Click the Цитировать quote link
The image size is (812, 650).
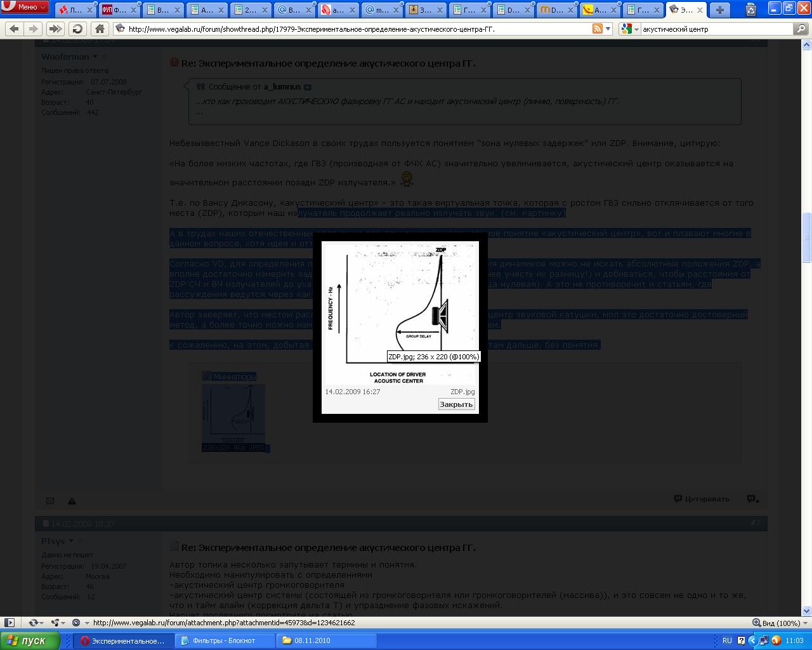702,499
